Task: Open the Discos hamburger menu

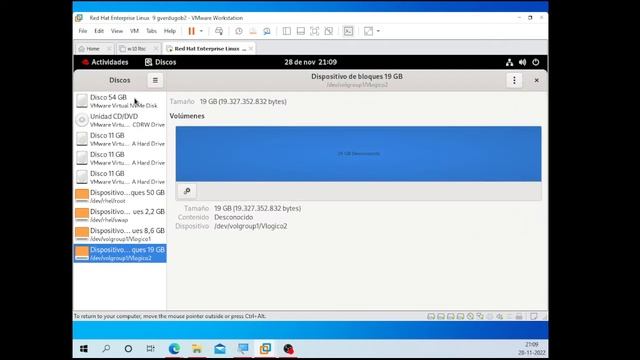Action: coord(155,80)
